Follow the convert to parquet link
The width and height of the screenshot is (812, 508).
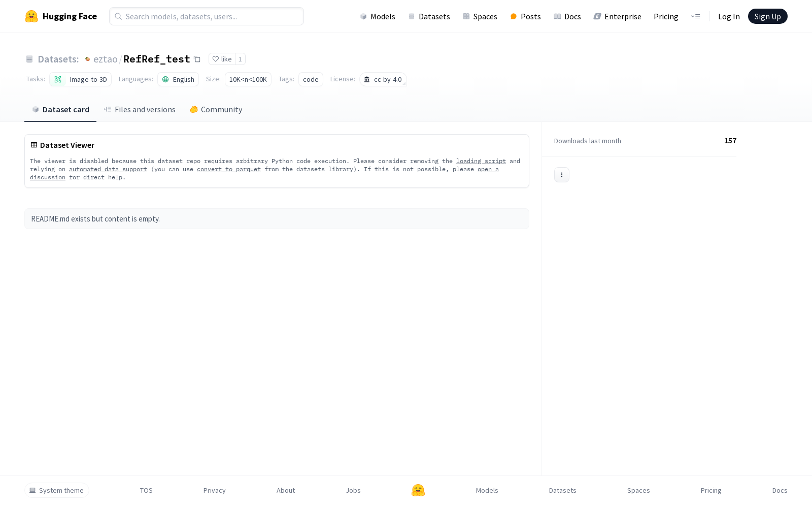(x=229, y=169)
